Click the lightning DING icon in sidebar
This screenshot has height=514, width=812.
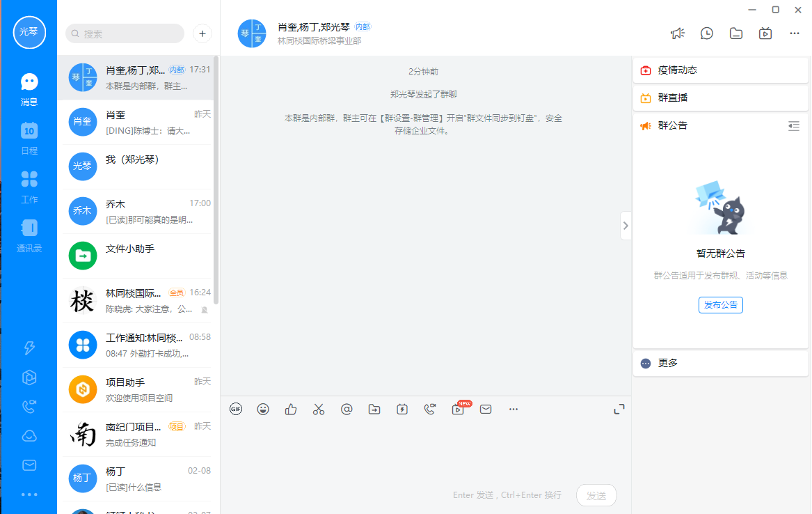tap(29, 348)
